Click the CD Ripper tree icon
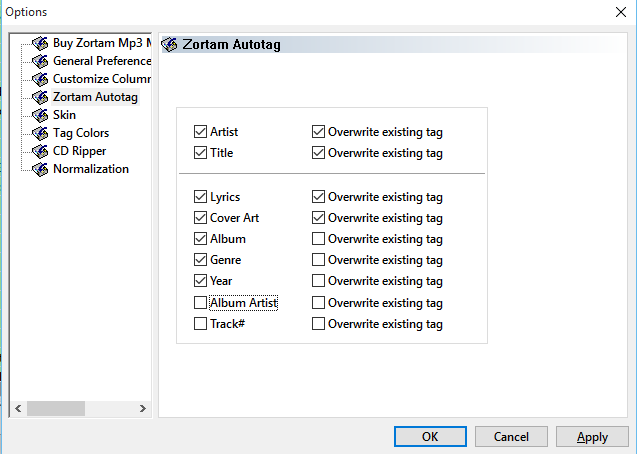Viewport: 637px width, 454px height. click(40, 151)
